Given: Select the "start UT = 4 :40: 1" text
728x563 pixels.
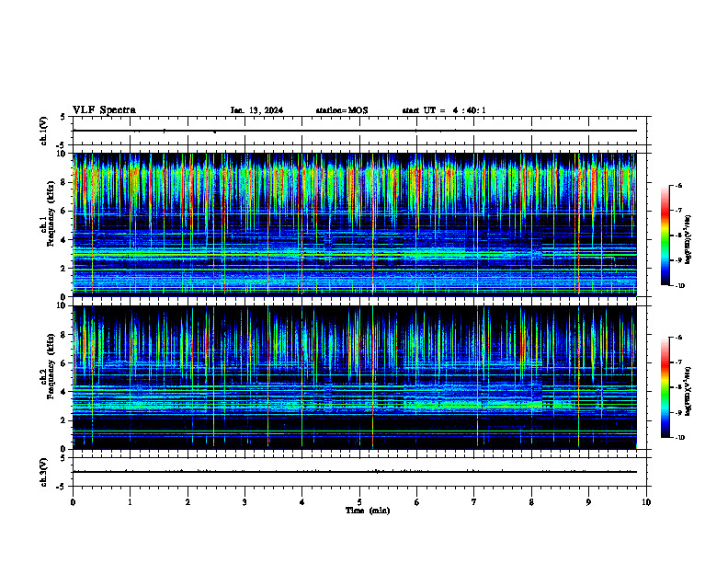Looking at the screenshot, I should coord(444,110).
